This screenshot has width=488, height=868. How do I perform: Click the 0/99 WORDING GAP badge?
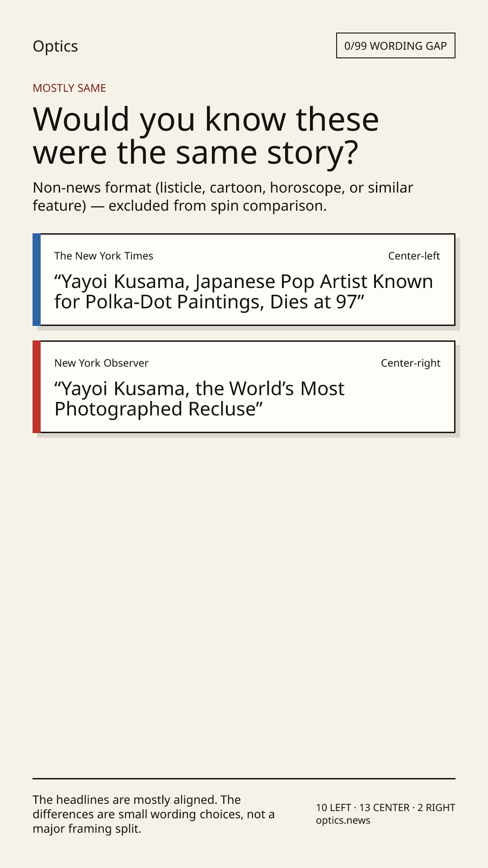[x=395, y=46]
